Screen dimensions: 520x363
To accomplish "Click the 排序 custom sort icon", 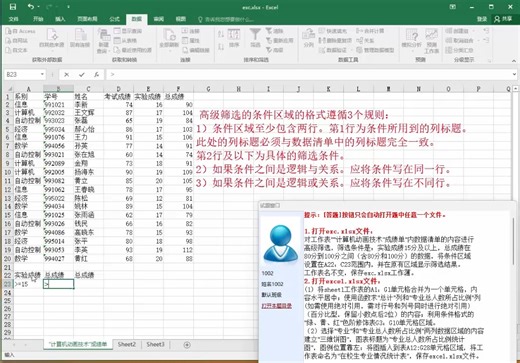I will tap(234, 38).
